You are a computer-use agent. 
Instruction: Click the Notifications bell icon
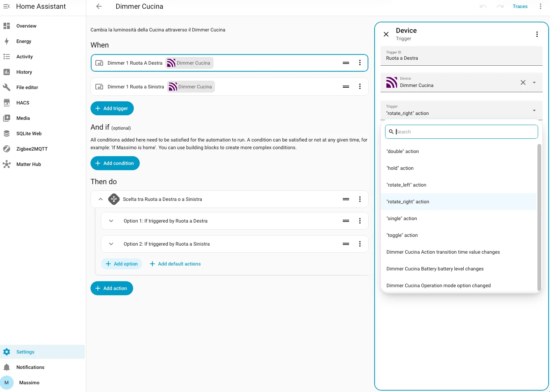pos(7,367)
